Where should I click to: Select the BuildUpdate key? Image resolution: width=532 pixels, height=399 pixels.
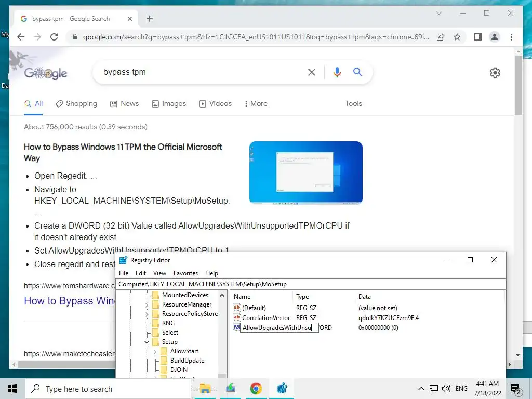pyautogui.click(x=187, y=361)
